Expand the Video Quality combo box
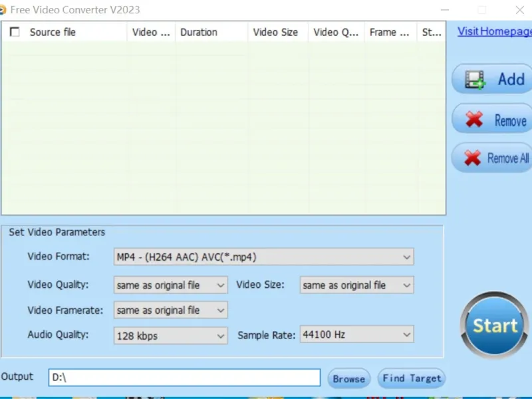Image resolution: width=532 pixels, height=399 pixels. tap(171, 285)
